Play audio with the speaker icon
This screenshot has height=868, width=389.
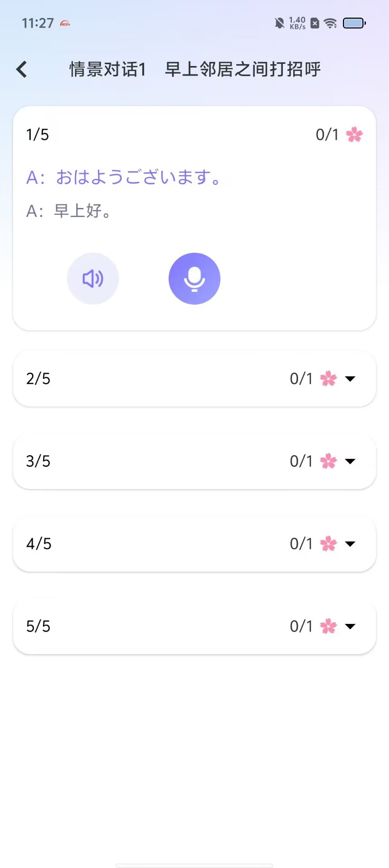(93, 278)
